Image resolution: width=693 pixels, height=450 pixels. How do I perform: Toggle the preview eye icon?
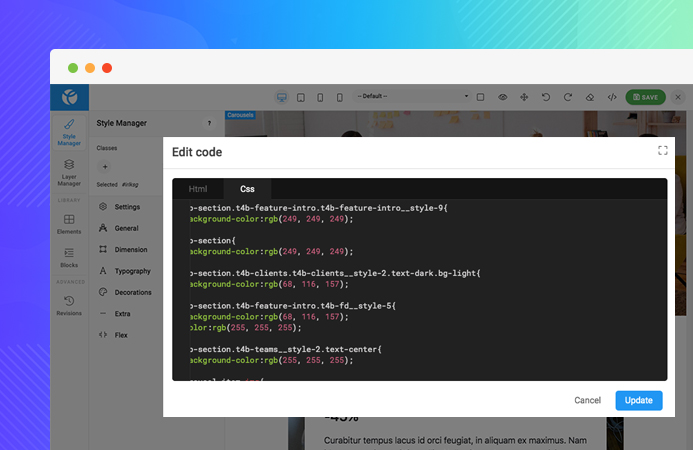point(502,97)
